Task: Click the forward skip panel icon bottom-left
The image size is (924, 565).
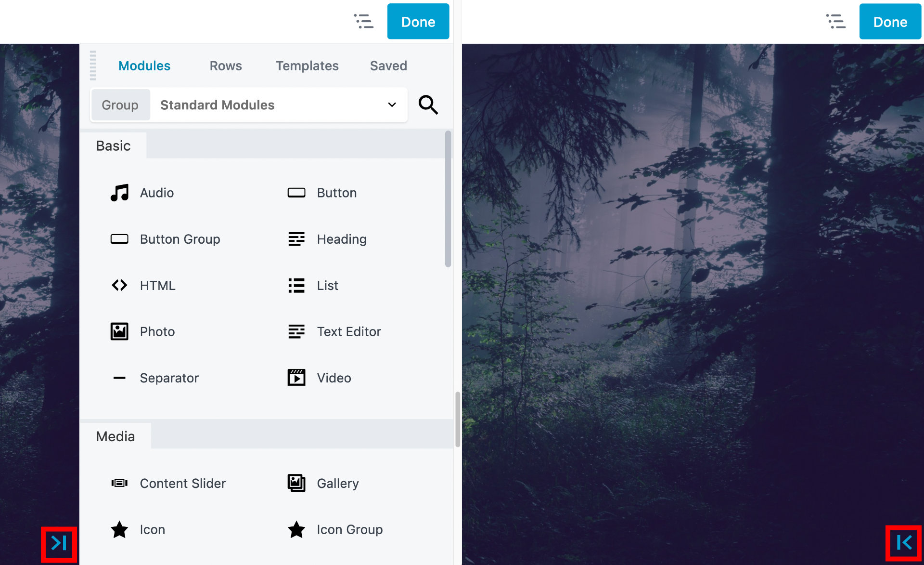Action: coord(59,544)
